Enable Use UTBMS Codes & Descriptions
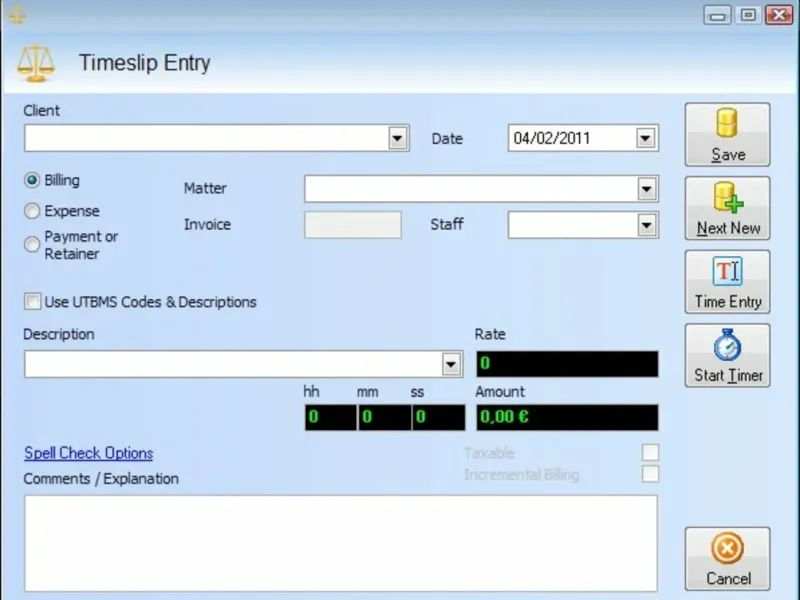The width and height of the screenshot is (800, 600). tap(33, 302)
